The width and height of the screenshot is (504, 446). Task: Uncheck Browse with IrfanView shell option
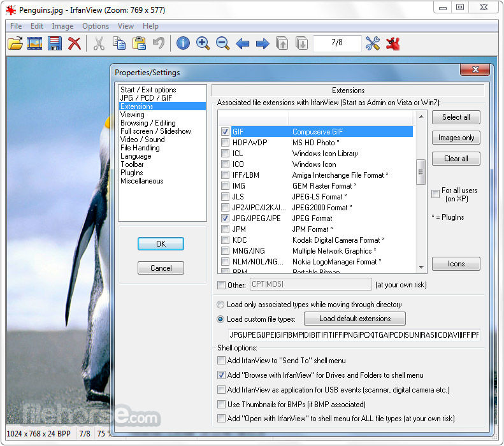(221, 375)
